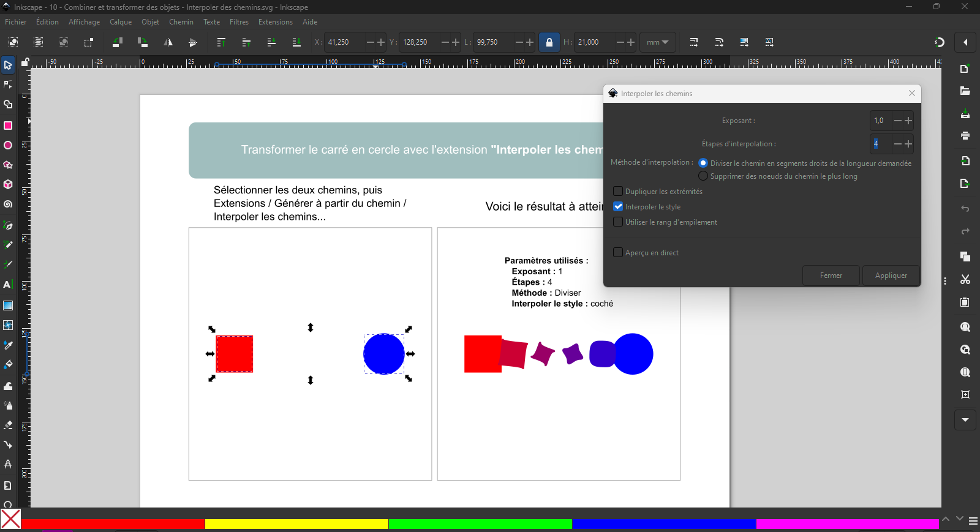Click the palette row-down arrow
The width and height of the screenshot is (980, 532).
click(x=959, y=519)
